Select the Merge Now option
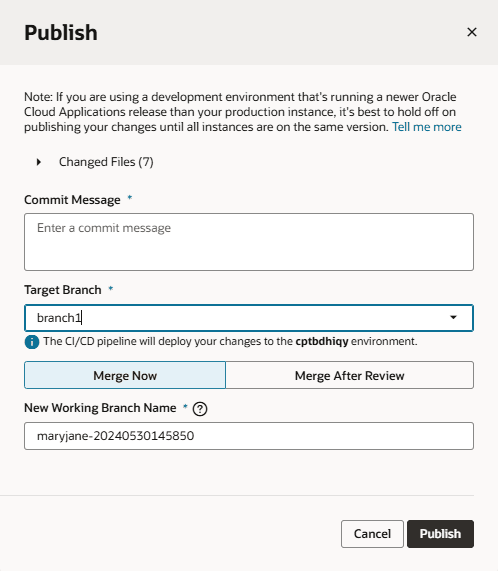 pyautogui.click(x=125, y=375)
